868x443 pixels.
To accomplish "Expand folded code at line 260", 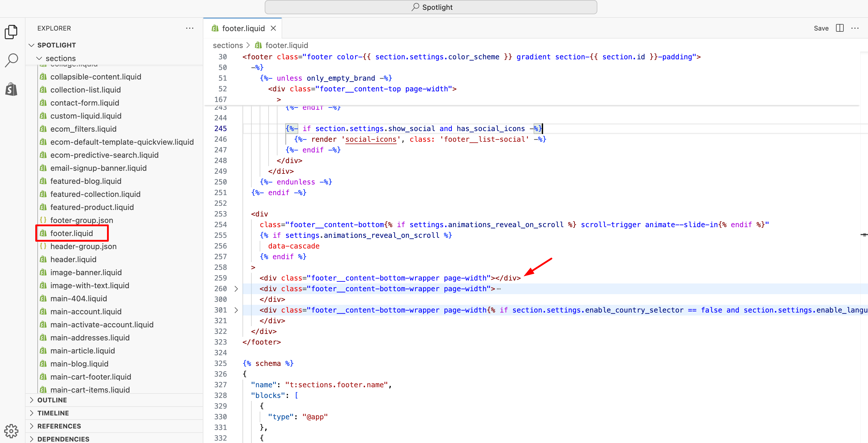I will pyautogui.click(x=236, y=289).
